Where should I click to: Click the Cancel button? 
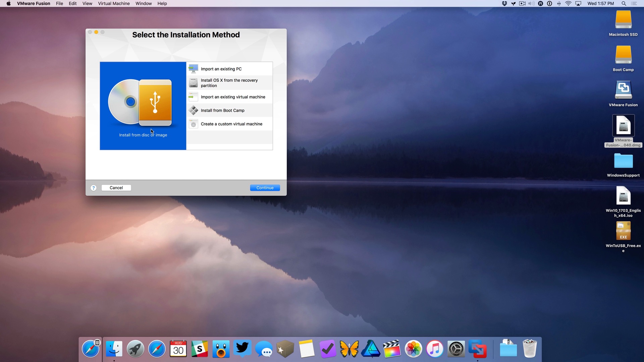point(116,187)
